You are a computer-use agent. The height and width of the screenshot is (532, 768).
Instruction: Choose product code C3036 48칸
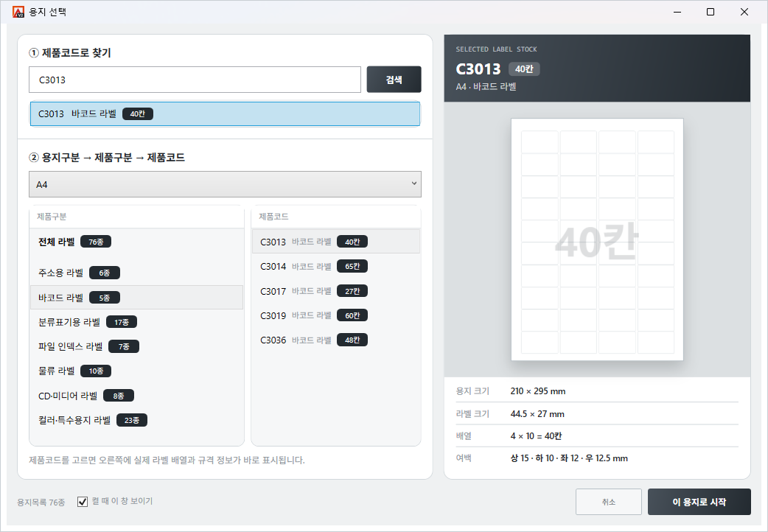coord(336,340)
